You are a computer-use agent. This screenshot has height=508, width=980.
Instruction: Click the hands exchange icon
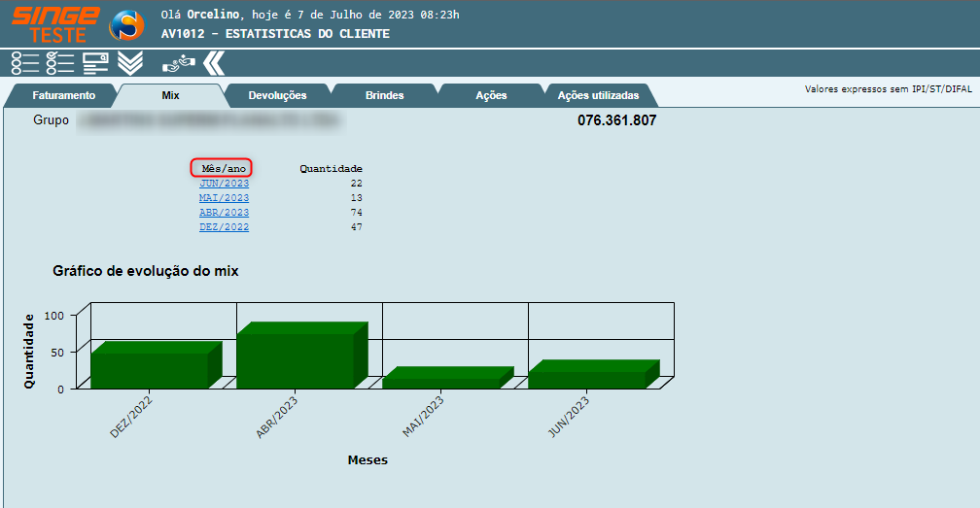click(x=178, y=63)
